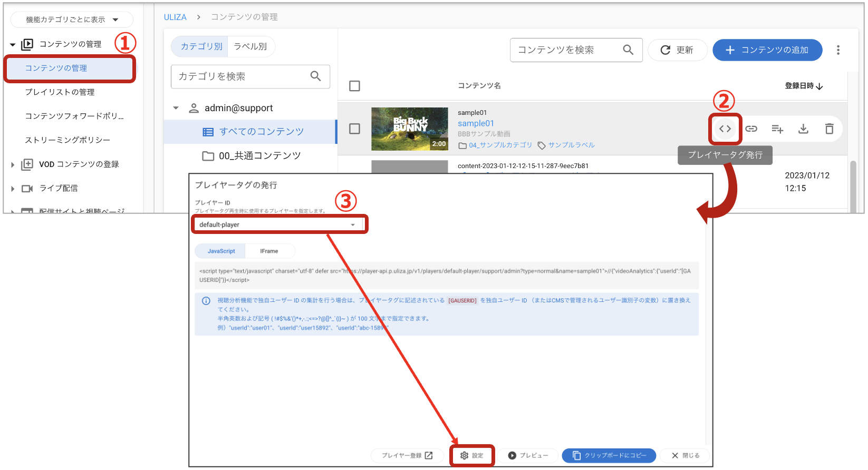Open コンテンツフォワードポリシー menu item
868x470 pixels.
(74, 116)
